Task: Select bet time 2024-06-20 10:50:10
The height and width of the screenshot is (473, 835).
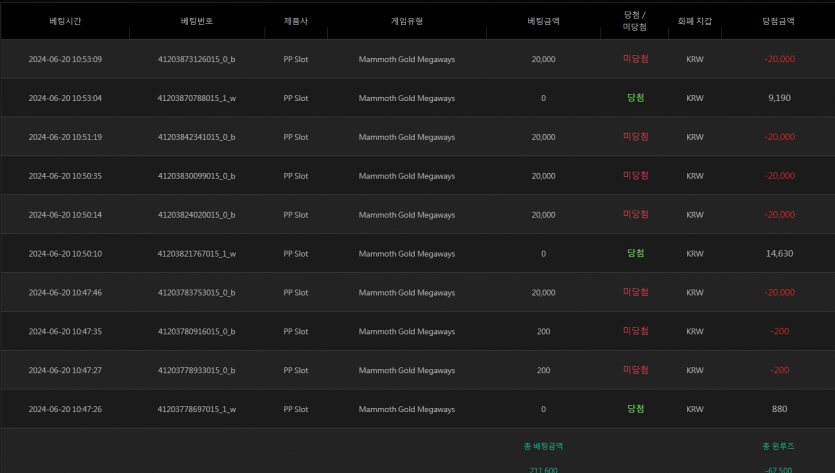Action: (x=65, y=254)
